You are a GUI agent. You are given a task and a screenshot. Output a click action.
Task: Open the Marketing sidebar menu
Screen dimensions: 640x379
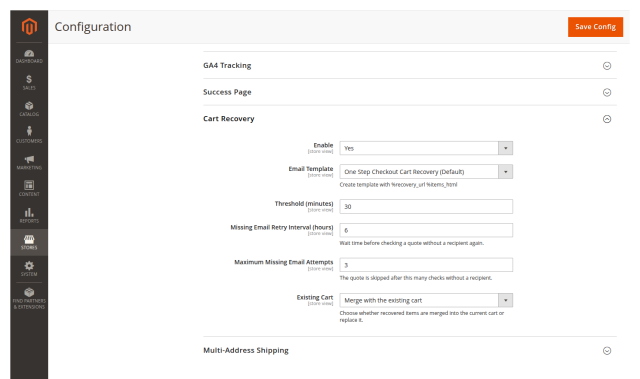tap(29, 162)
